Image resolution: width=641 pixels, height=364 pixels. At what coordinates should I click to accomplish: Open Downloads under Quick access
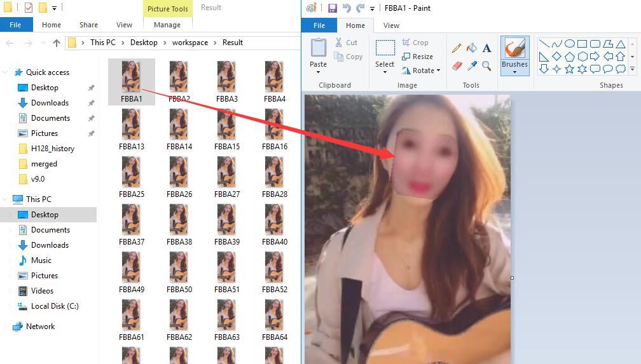pyautogui.click(x=50, y=103)
